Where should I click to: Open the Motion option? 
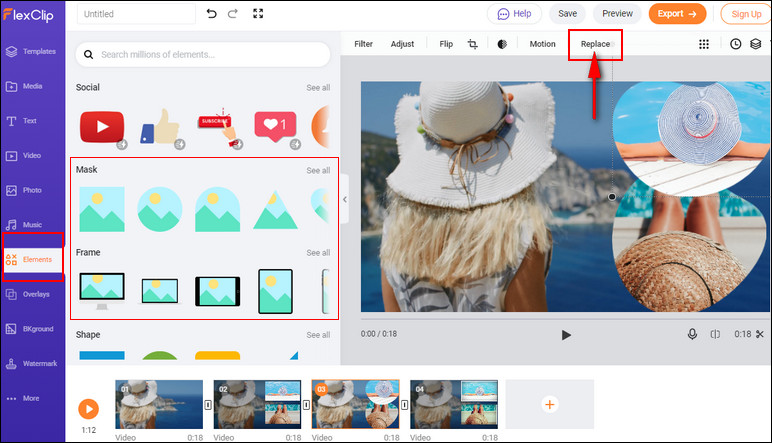(x=543, y=44)
